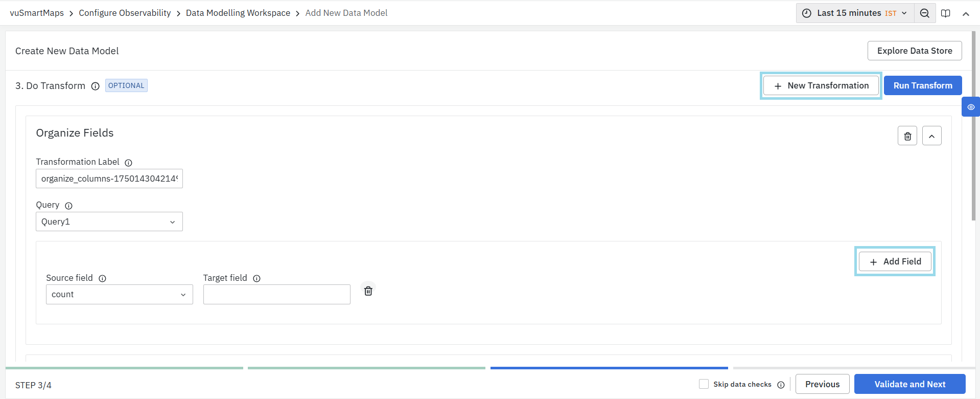Click the New Transformation button

pos(821,85)
